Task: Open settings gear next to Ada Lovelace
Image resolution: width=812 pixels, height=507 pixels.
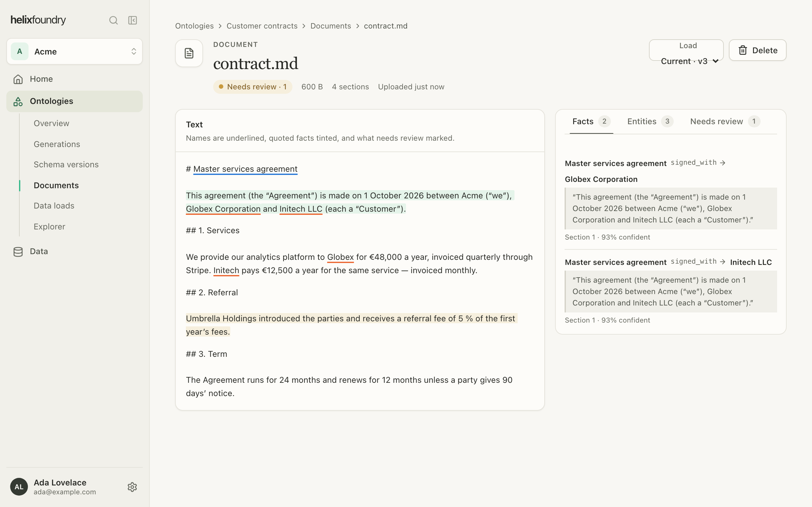Action: 132,487
